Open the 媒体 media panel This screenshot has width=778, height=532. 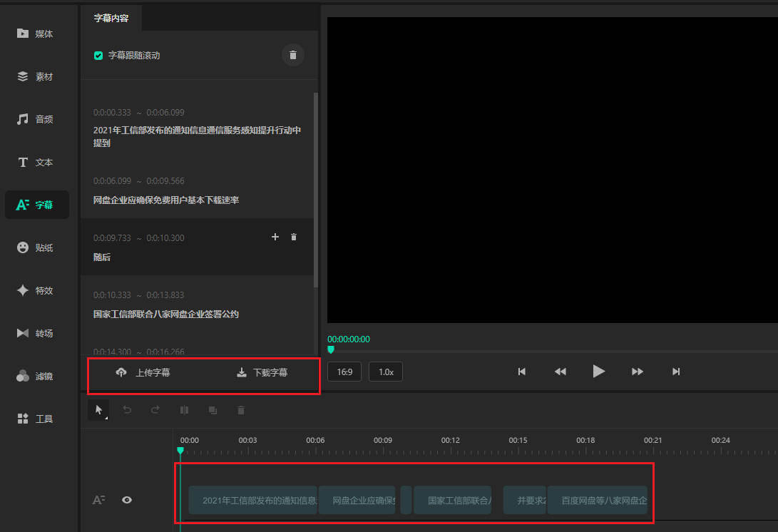click(35, 34)
